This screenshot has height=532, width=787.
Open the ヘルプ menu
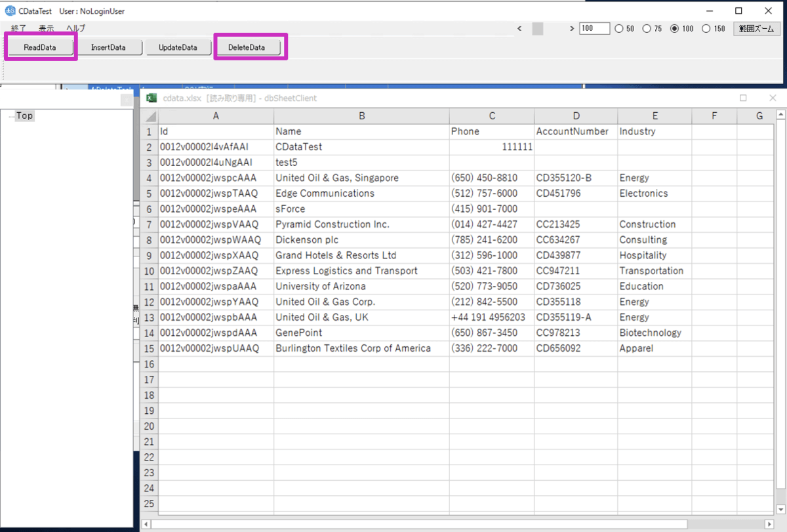(x=75, y=29)
